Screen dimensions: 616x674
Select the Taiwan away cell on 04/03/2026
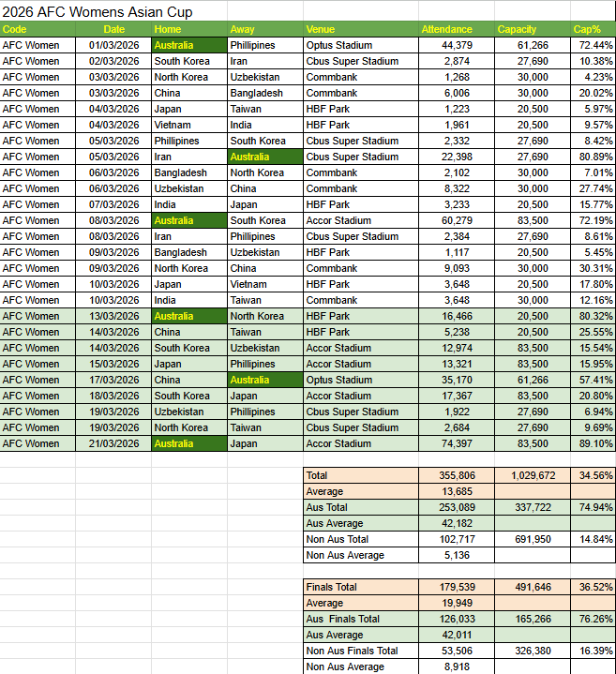(x=265, y=109)
